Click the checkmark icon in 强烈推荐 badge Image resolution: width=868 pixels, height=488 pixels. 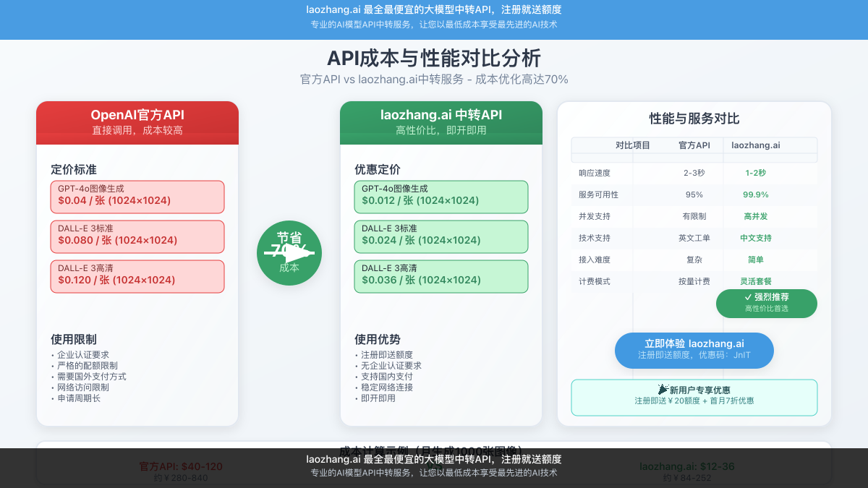coord(748,297)
